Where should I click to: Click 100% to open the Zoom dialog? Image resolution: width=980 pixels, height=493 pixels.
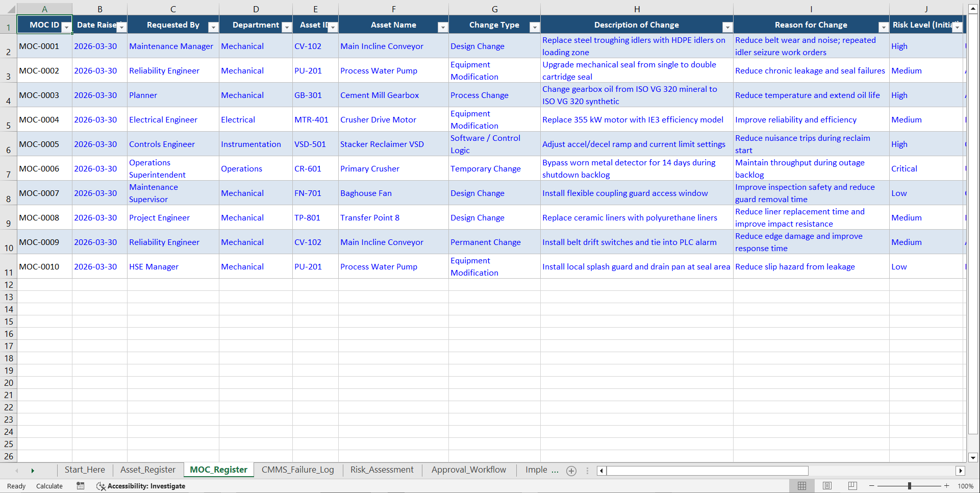[x=966, y=486]
